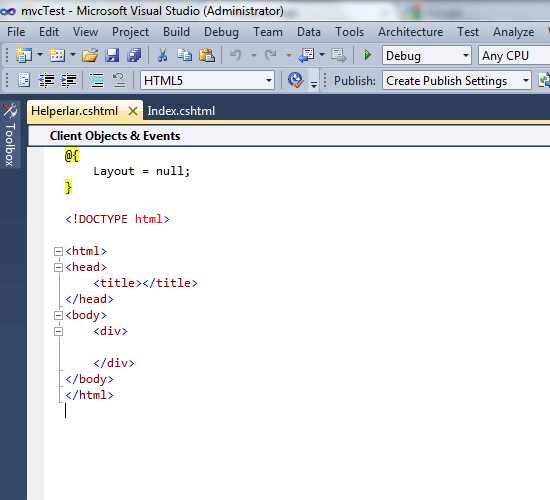This screenshot has width=550, height=500.
Task: Click the Save All icon
Action: coord(134,55)
